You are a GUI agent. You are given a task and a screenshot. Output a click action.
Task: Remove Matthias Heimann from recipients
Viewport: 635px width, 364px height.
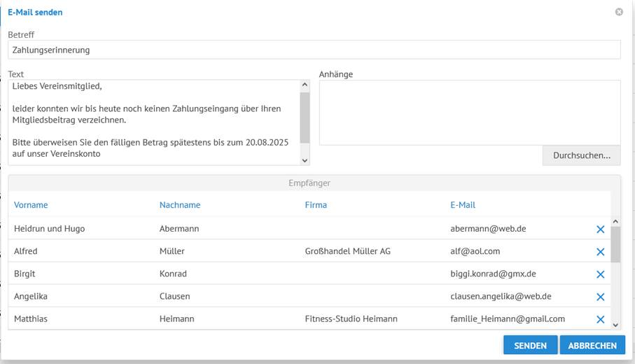(600, 318)
